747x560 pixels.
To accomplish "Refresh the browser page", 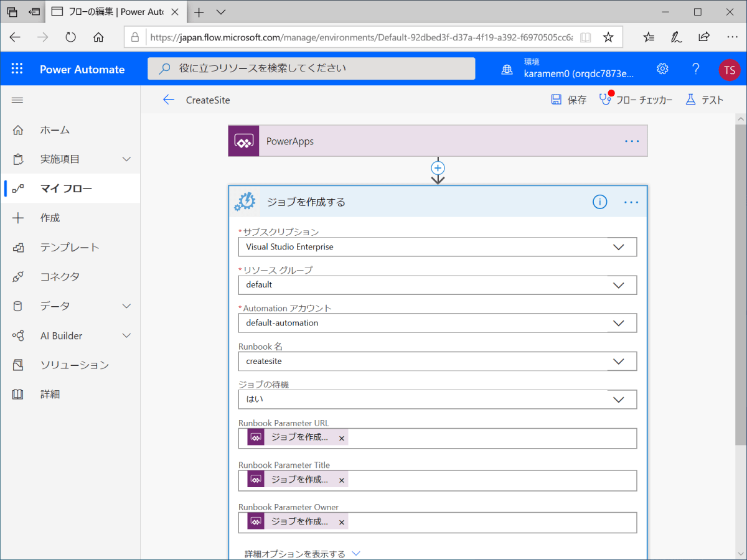I will point(70,37).
